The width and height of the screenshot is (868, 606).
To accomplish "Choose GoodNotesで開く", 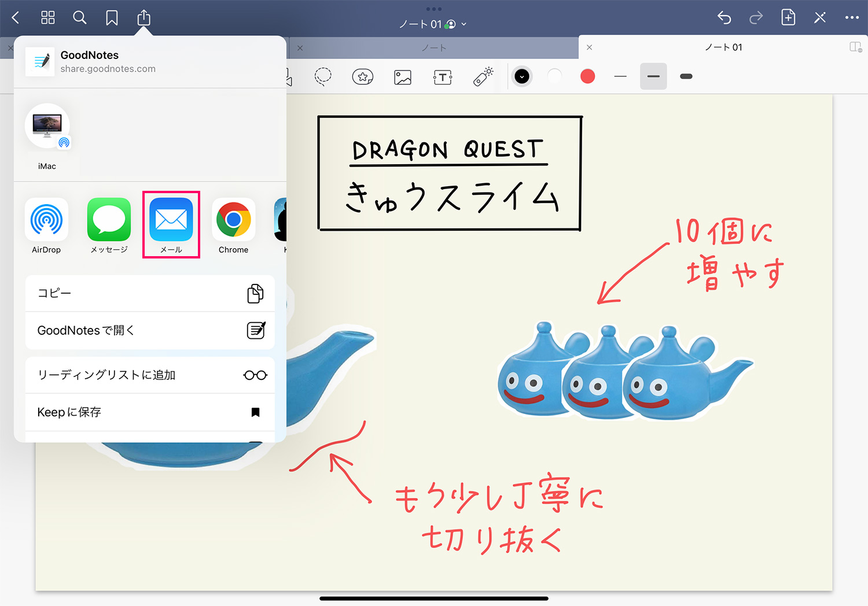I will (x=150, y=331).
